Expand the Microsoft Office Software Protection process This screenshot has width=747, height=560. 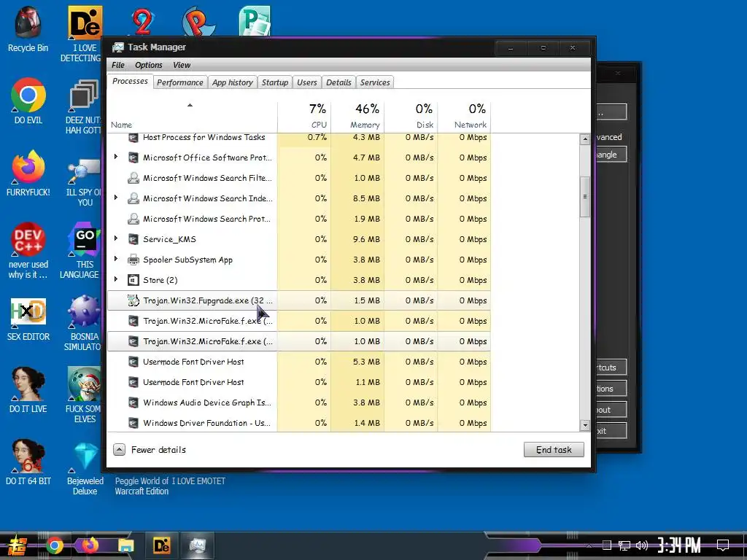pyautogui.click(x=116, y=157)
